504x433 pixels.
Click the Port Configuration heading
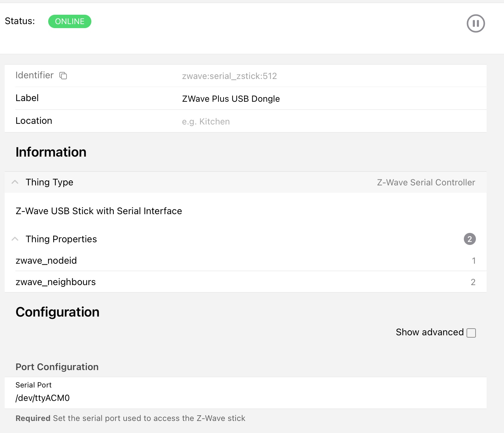pos(57,367)
